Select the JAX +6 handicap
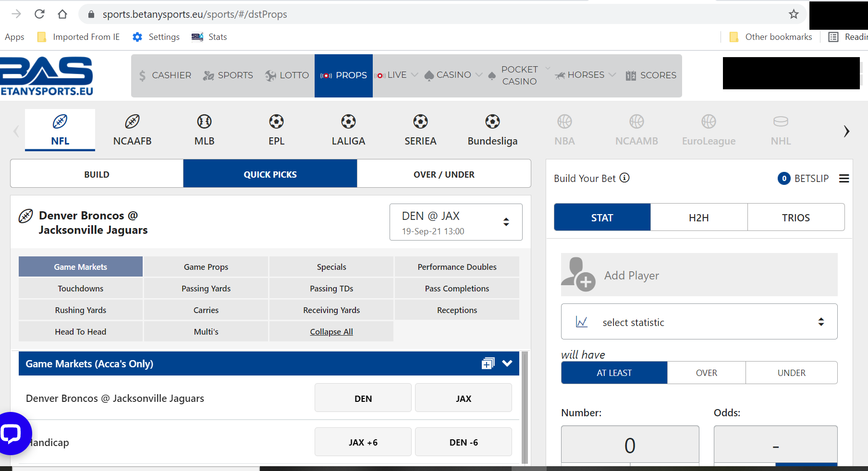Screen dimensions: 868x471 coord(363,442)
